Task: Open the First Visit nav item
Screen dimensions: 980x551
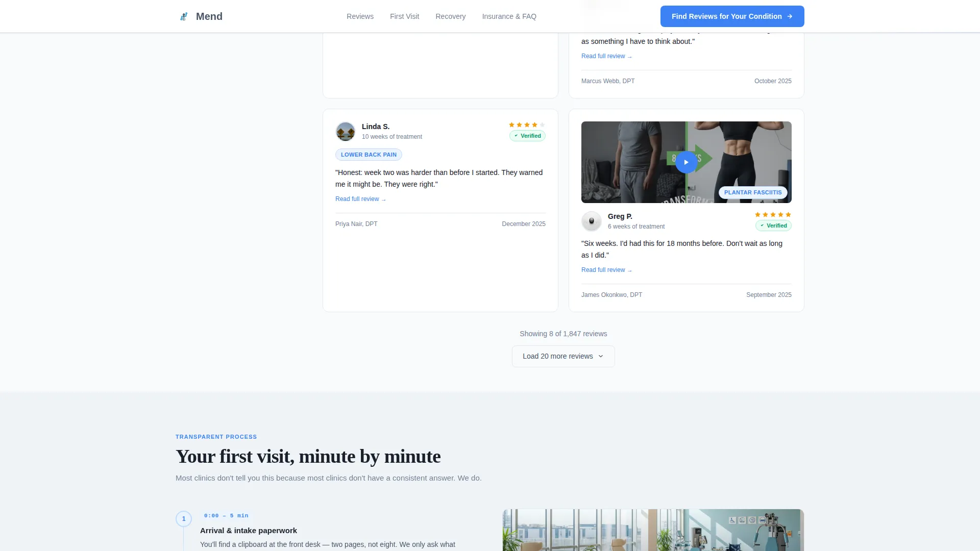Action: (404, 16)
